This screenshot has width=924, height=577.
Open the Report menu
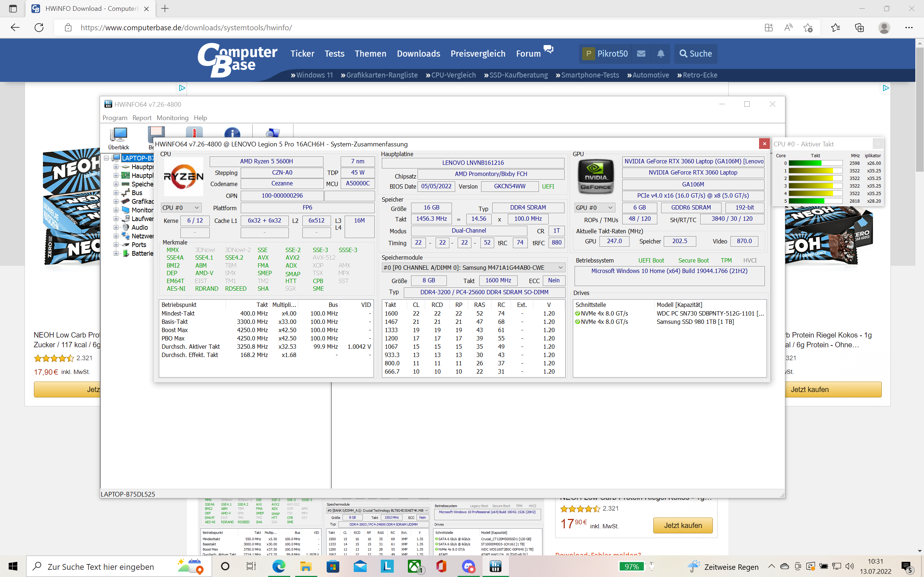(x=141, y=118)
